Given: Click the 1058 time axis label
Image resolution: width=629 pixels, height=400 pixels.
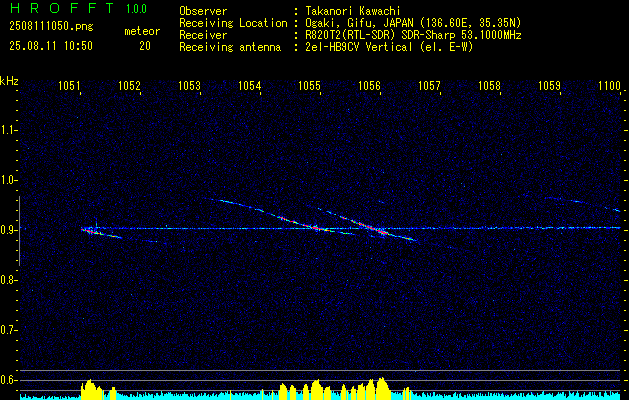Looking at the screenshot, I should 489,85.
